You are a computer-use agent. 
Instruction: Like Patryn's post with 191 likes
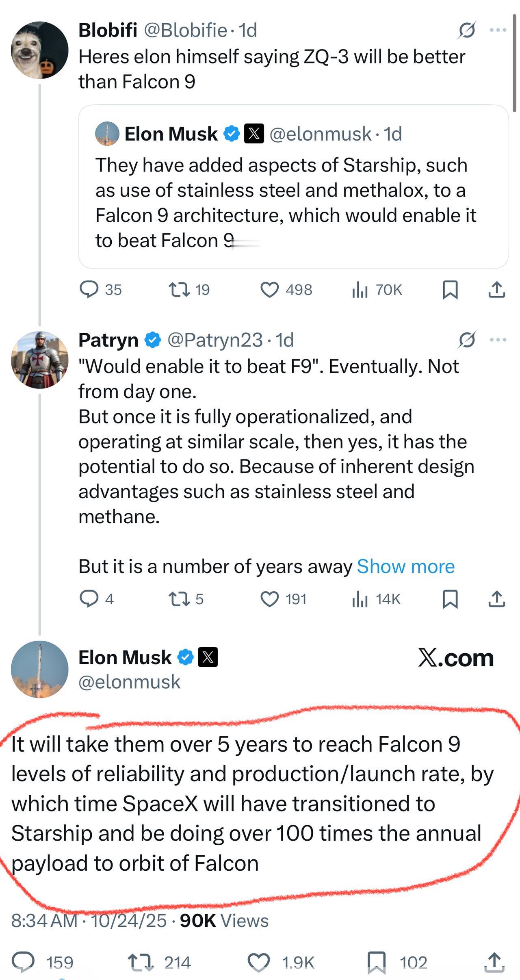point(269,599)
